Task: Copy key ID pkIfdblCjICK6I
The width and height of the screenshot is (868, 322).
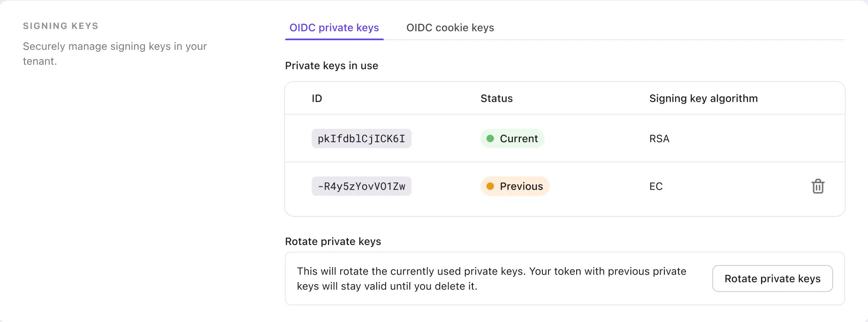Action: (361, 138)
